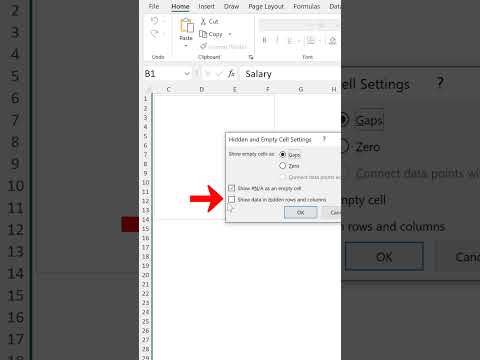Check Show data in hidden rows and columns
Screen dimensions: 480x360
tap(232, 200)
